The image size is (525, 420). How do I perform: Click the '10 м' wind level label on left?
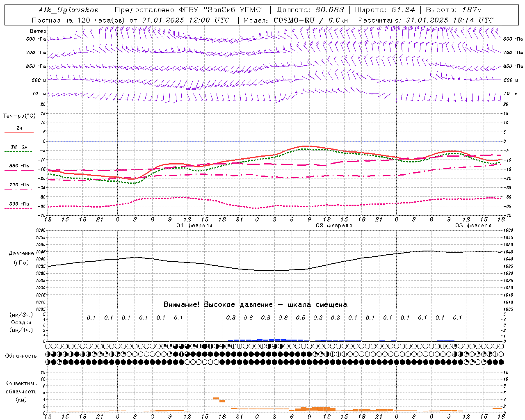click(x=39, y=94)
